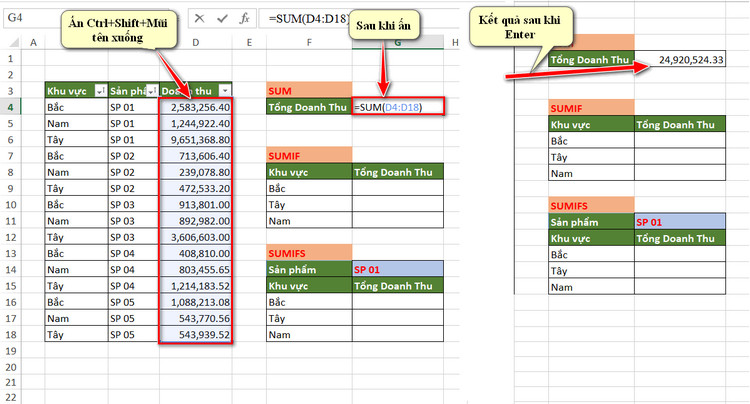Click the red SP 01 cell in G14
The width and height of the screenshot is (750, 404).
[398, 270]
